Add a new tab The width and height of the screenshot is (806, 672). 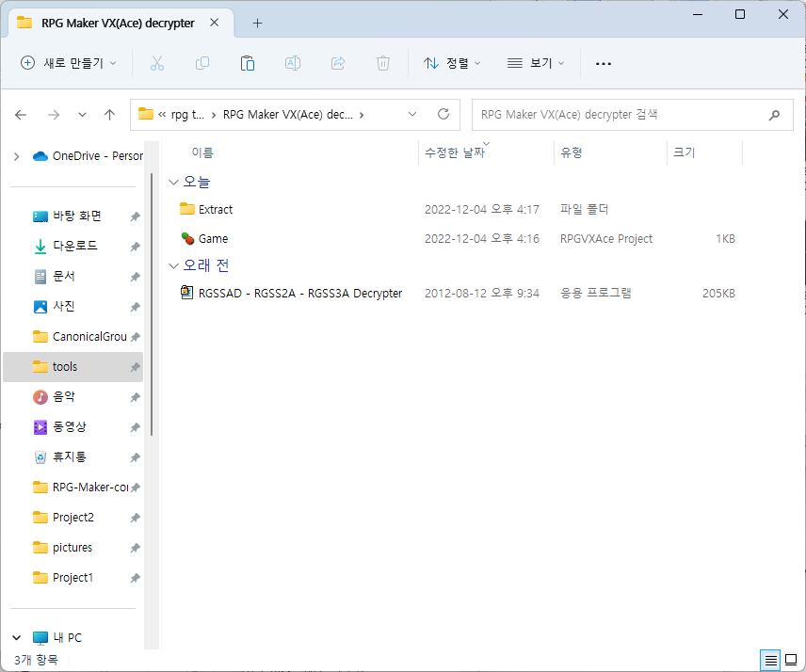tap(258, 24)
